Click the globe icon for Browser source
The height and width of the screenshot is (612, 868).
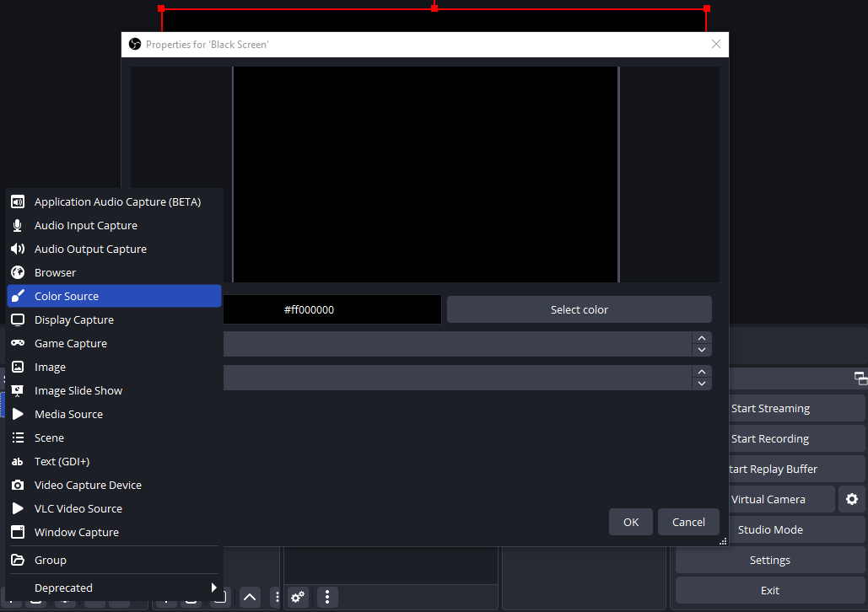tap(18, 272)
